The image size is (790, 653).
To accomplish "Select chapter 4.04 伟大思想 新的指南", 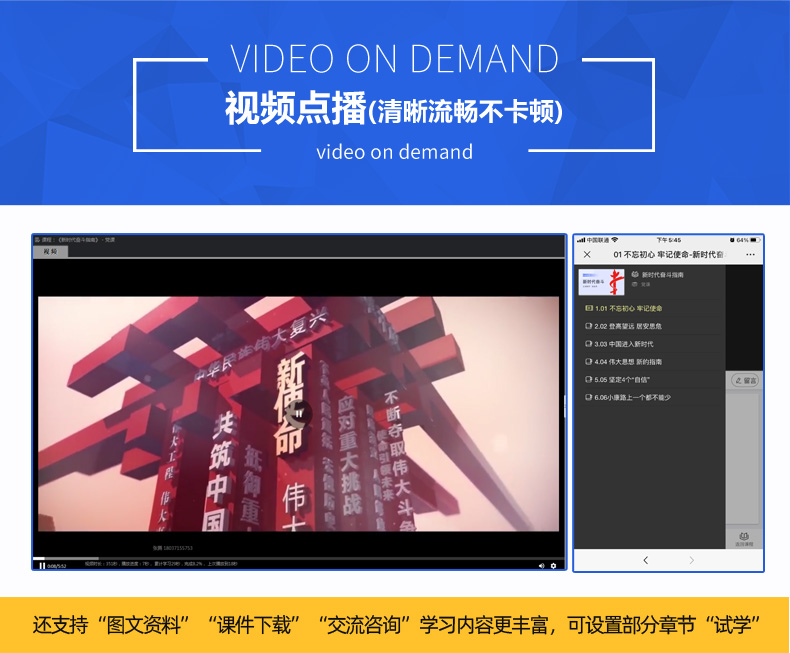I will point(623,362).
